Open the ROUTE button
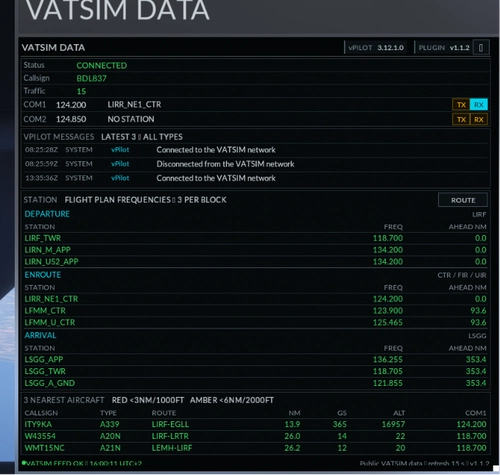The image size is (500, 475). click(x=463, y=200)
